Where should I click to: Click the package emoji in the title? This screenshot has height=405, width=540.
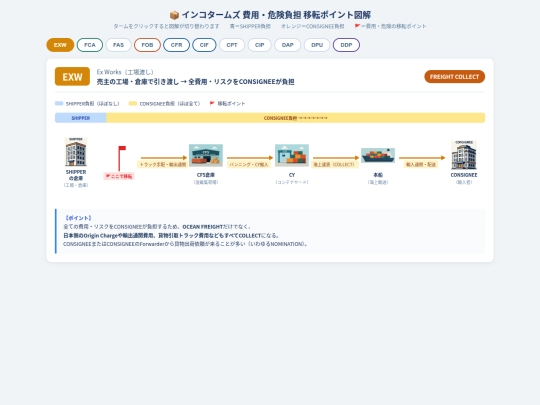(x=174, y=15)
